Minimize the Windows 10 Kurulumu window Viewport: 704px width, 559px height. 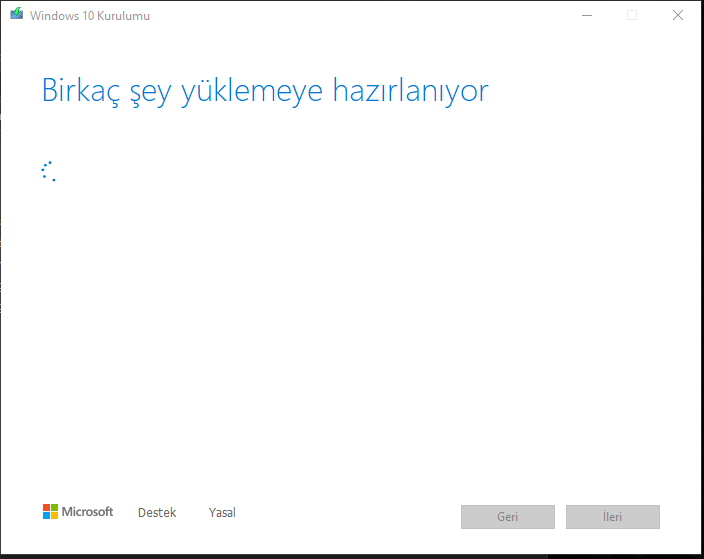click(x=587, y=15)
